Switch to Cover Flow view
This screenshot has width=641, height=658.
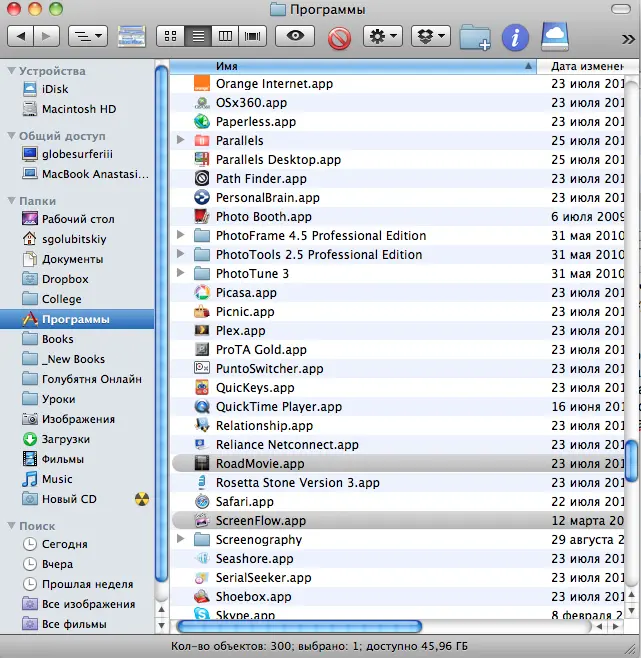[253, 37]
